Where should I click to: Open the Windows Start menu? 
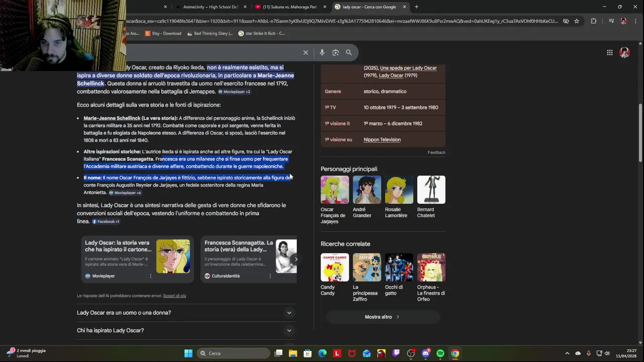click(x=188, y=353)
